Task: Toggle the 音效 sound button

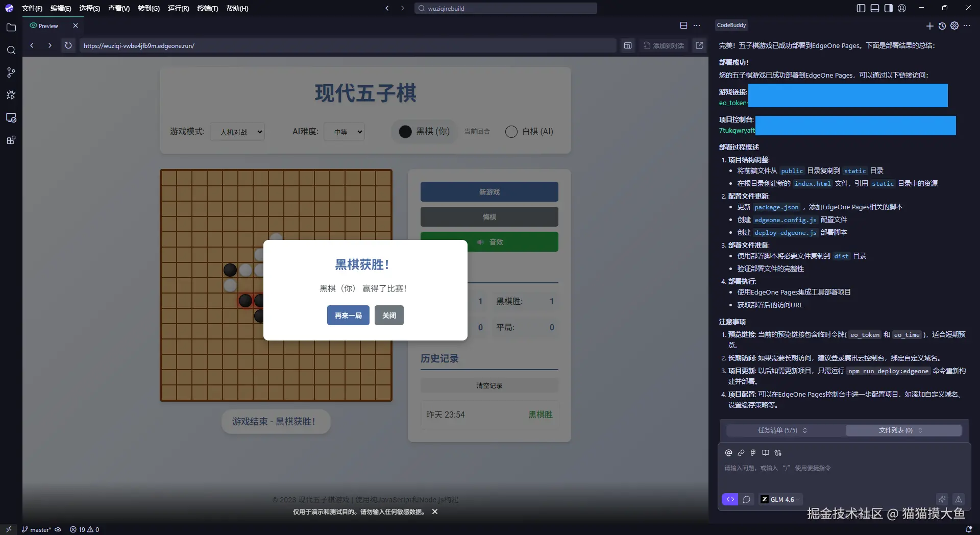Action: (489, 242)
